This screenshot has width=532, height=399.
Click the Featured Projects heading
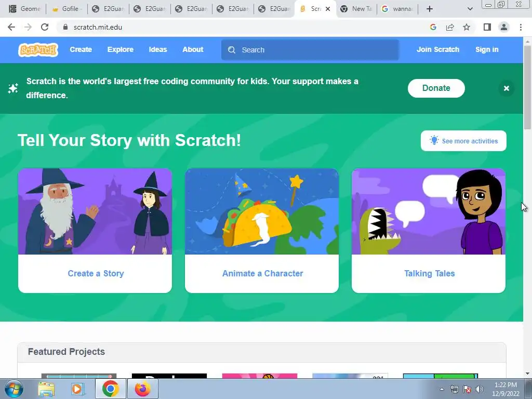pos(66,352)
